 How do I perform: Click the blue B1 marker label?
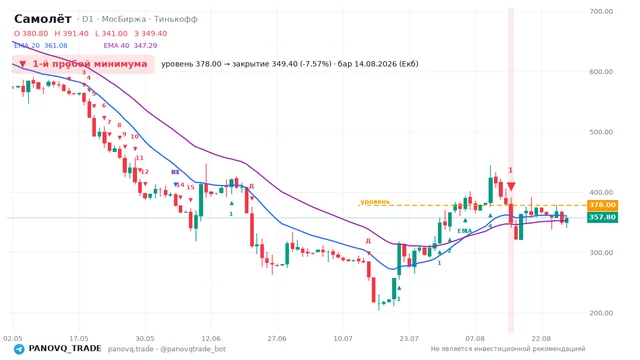pos(175,172)
